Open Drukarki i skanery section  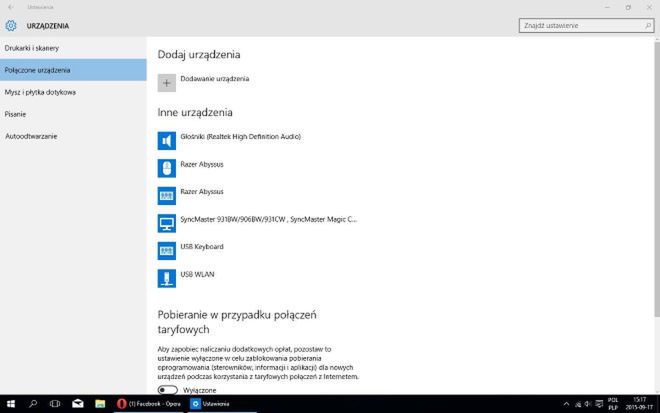click(x=73, y=48)
